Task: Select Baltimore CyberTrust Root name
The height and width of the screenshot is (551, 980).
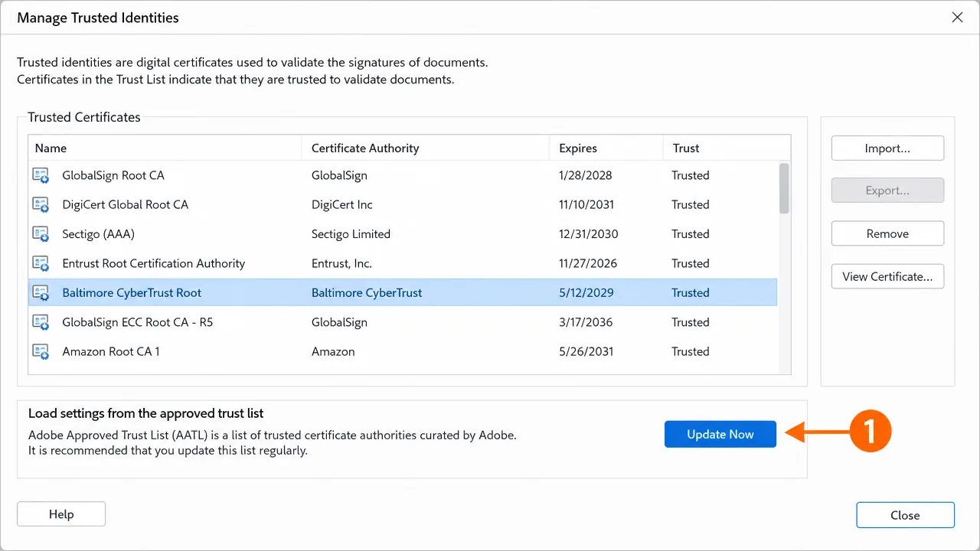Action: pyautogui.click(x=132, y=292)
